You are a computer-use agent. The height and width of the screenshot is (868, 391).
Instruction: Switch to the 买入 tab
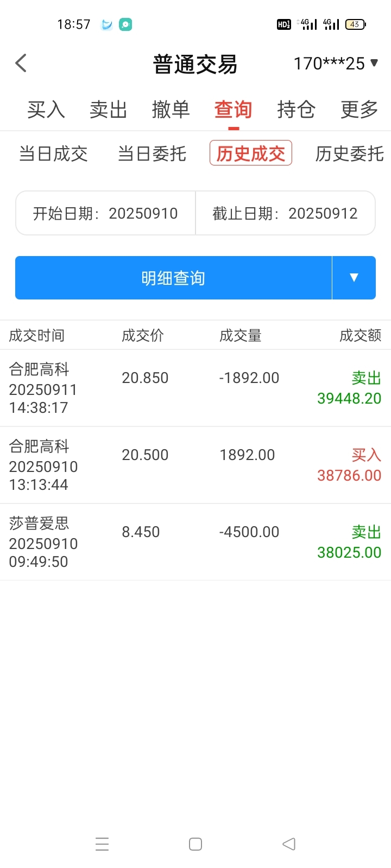46,110
